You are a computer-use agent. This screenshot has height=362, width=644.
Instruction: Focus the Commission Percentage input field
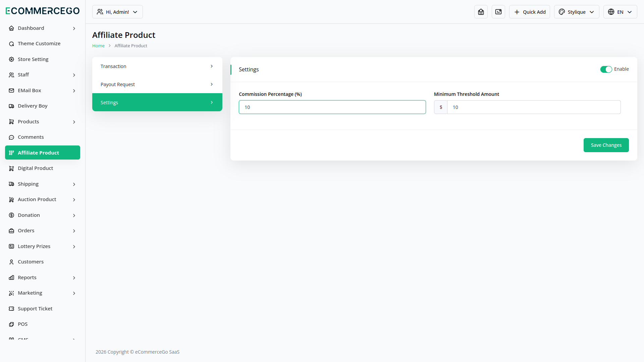pos(332,107)
